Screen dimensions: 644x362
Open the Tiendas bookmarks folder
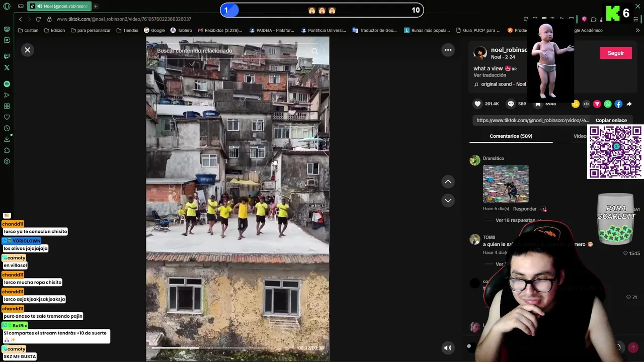pyautogui.click(x=127, y=30)
